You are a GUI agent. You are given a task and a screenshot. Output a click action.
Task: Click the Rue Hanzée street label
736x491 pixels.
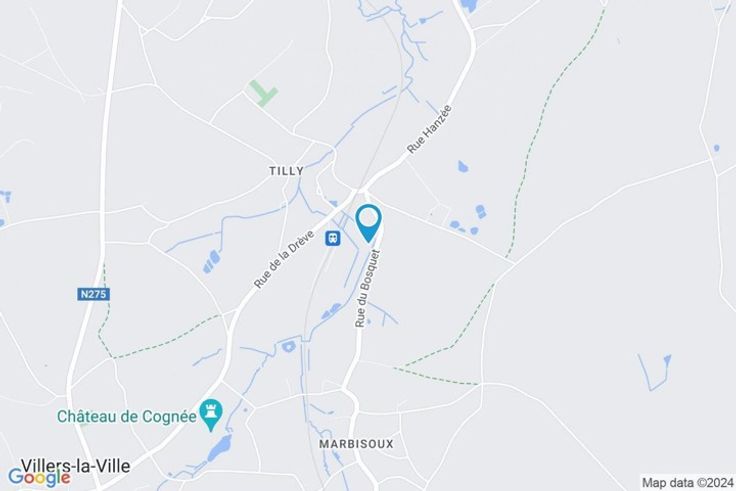point(429,129)
